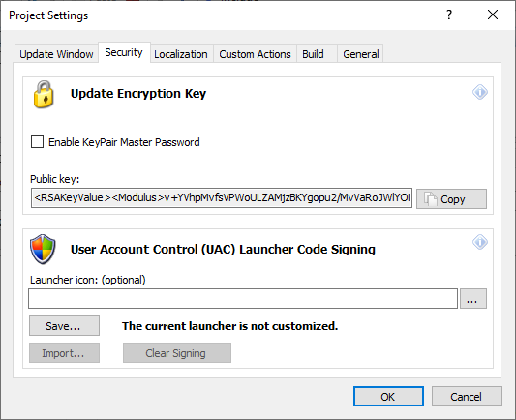Select the Security tab
Viewport: 516px width, 420px height.
tap(124, 52)
